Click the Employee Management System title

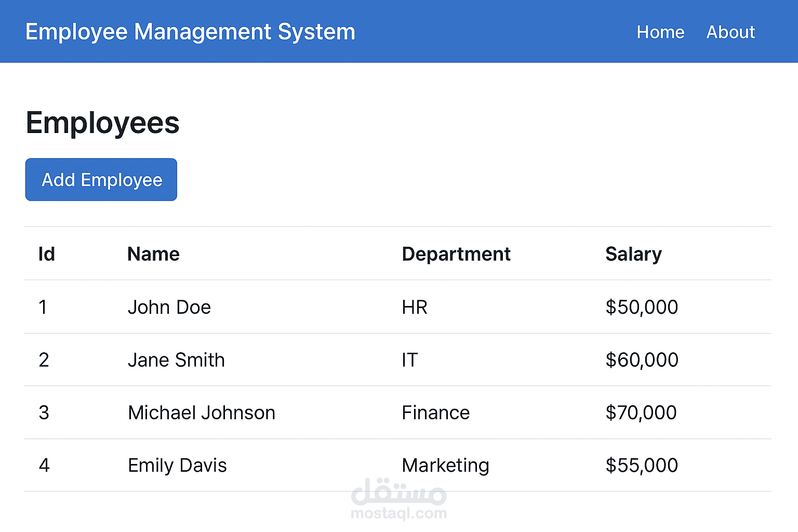(x=190, y=32)
